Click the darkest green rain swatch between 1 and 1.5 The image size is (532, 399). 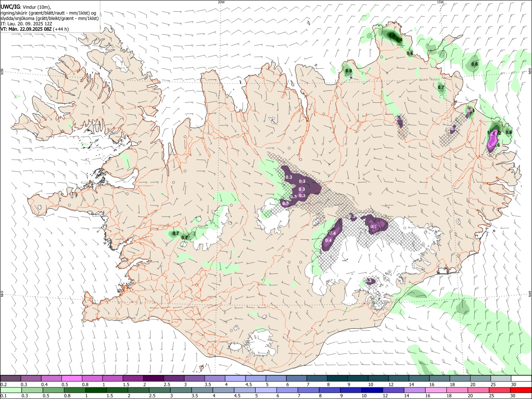96,390
